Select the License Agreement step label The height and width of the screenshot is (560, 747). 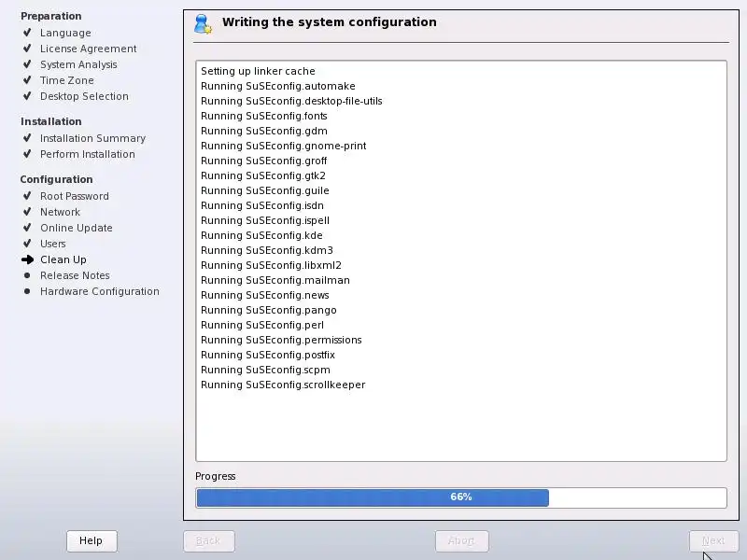click(x=88, y=49)
